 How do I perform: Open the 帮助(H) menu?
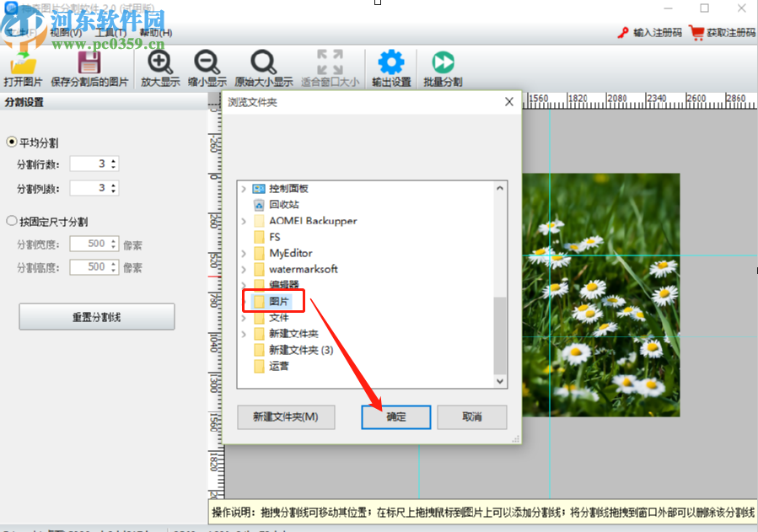pyautogui.click(x=156, y=33)
